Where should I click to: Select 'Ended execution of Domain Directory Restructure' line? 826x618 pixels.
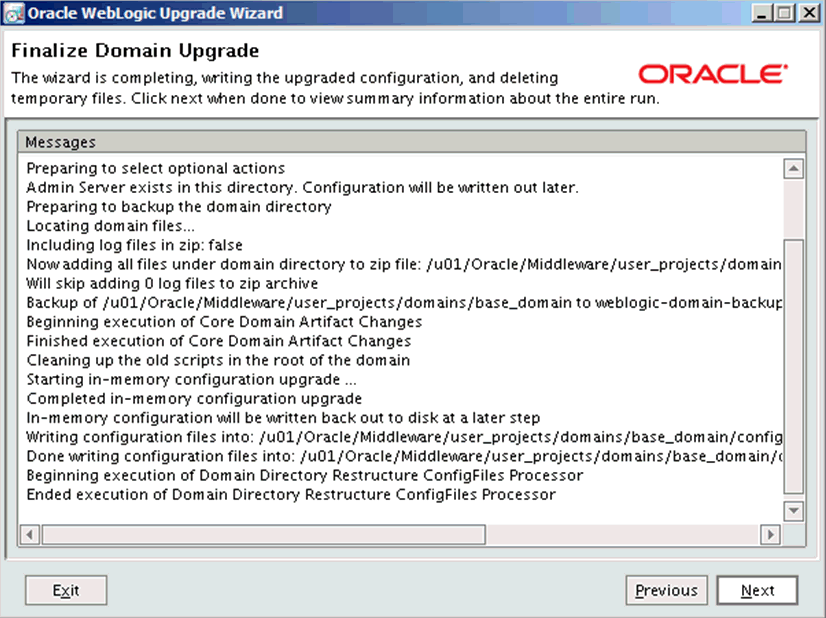(x=291, y=495)
